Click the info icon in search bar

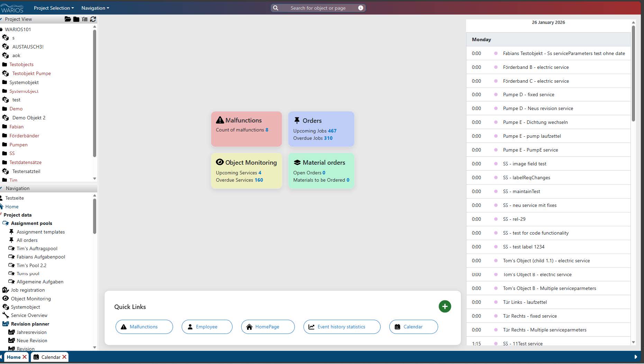[x=361, y=8]
